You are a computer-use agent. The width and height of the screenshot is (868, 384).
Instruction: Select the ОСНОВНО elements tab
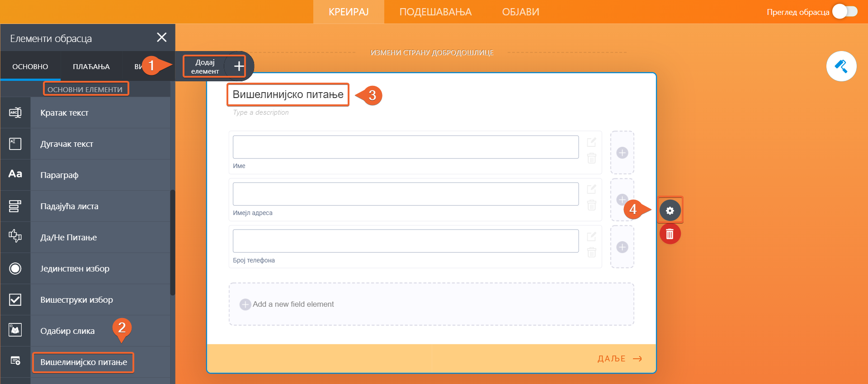(30, 66)
